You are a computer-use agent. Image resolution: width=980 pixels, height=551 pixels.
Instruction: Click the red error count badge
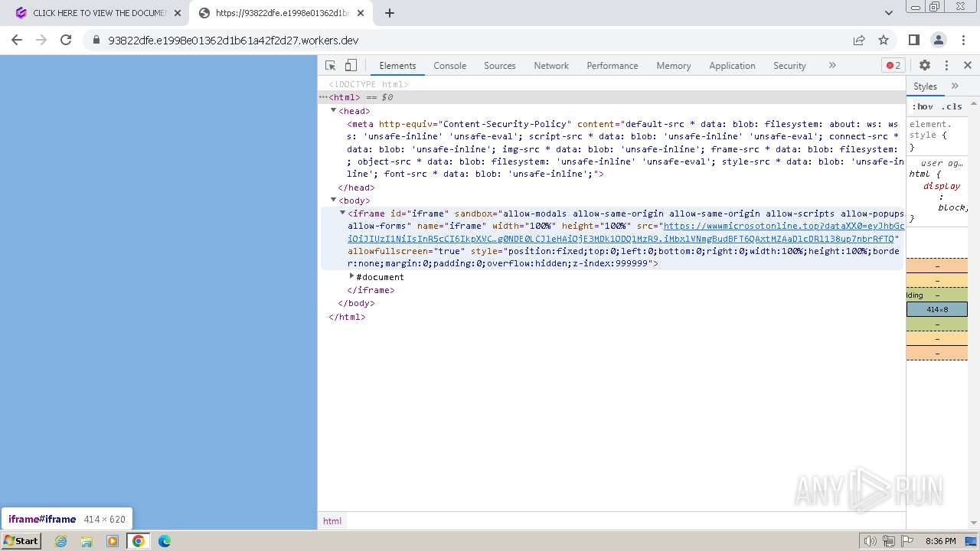[893, 66]
